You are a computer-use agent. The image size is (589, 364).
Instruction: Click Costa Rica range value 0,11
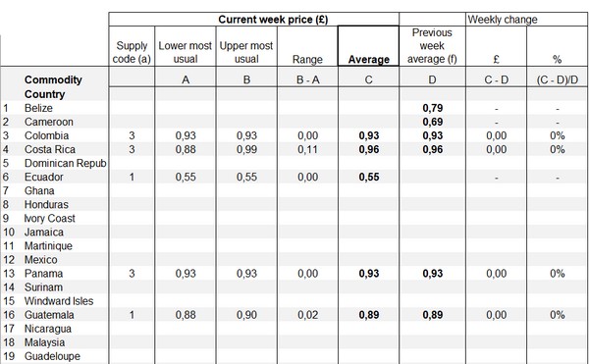click(307, 150)
